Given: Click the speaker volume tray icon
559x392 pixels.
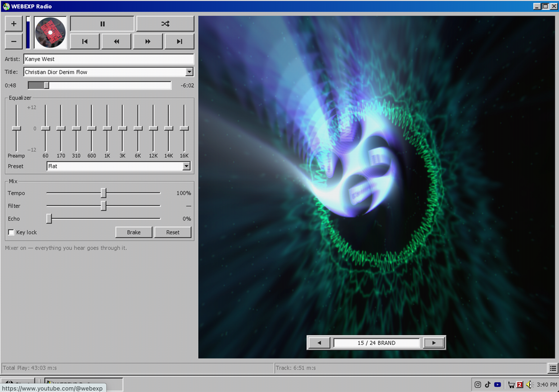Looking at the screenshot, I should tap(529, 385).
